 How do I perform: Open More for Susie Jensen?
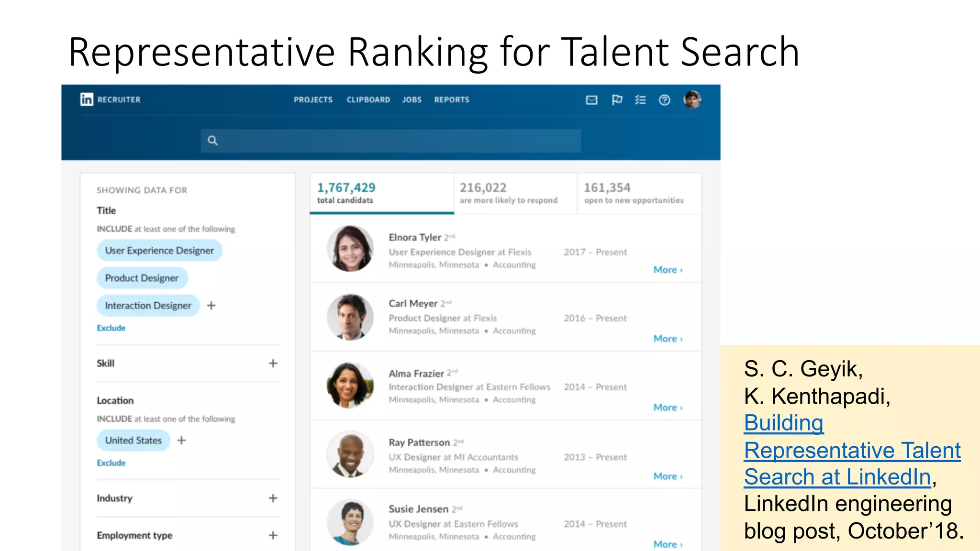(x=668, y=544)
